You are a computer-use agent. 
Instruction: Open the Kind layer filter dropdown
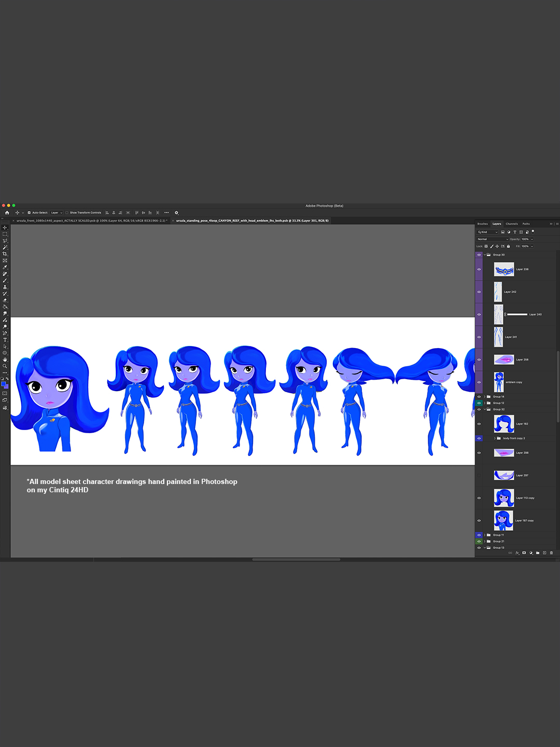tap(487, 232)
